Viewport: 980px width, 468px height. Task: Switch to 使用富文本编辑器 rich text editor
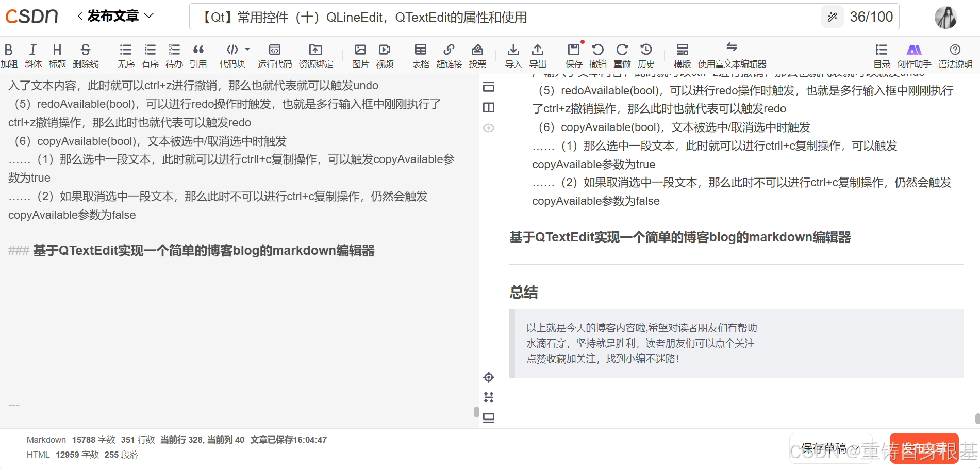point(732,54)
